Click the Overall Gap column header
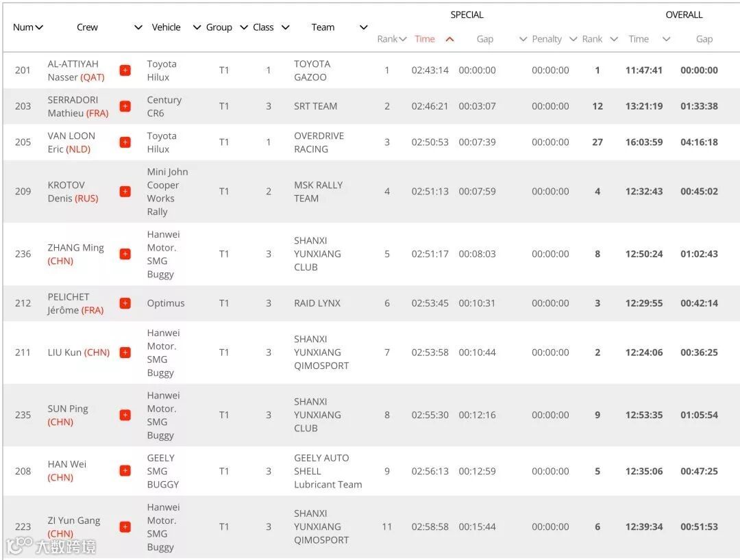The height and width of the screenshot is (560, 740). [x=704, y=39]
